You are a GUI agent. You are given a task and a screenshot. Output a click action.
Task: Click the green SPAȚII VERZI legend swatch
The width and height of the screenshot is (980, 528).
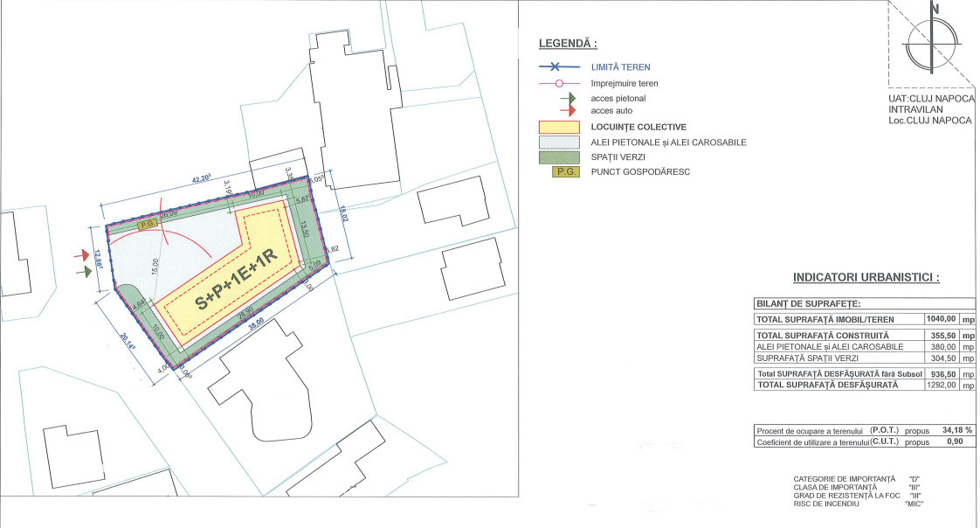point(560,156)
